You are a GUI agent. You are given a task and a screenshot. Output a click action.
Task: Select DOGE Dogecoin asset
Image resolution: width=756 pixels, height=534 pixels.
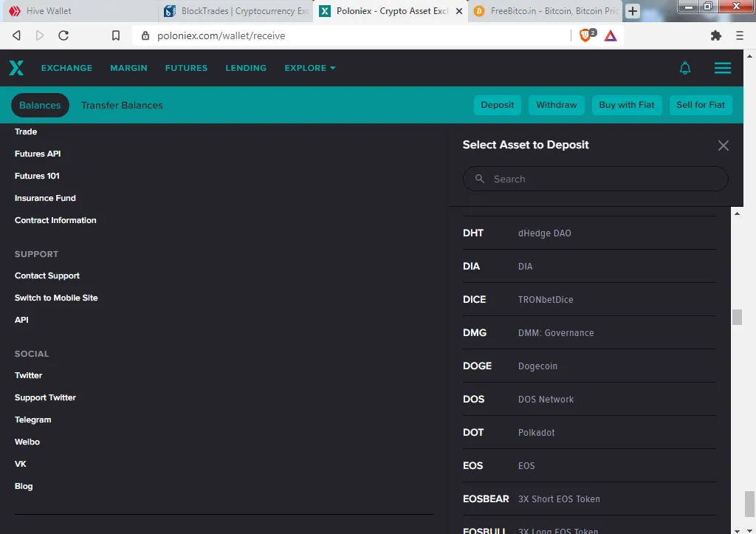pos(589,366)
